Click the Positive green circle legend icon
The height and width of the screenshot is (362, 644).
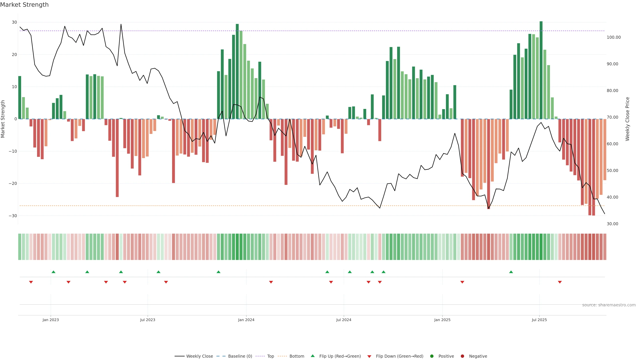(432, 356)
